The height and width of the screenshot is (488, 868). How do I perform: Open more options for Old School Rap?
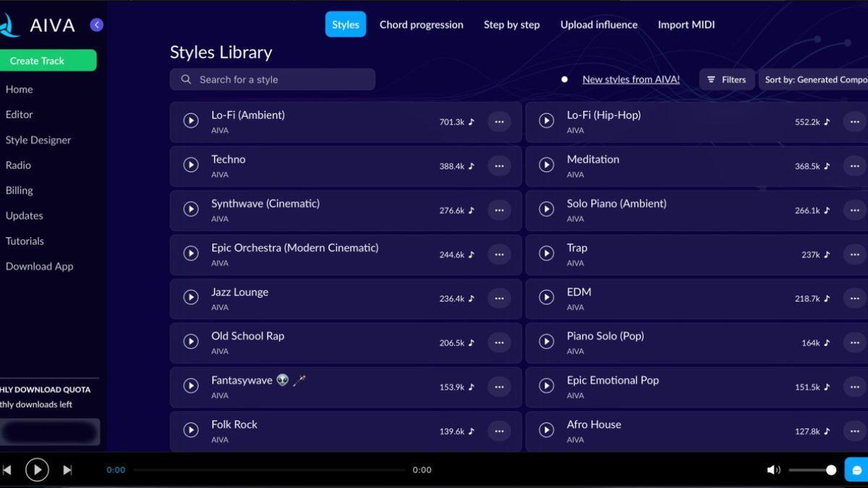point(498,343)
